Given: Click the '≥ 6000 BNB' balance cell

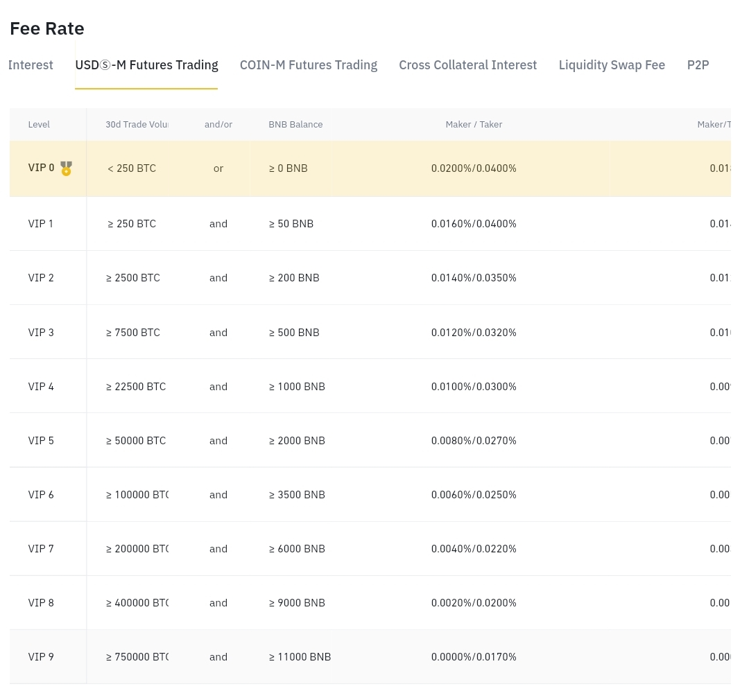Looking at the screenshot, I should 297,549.
